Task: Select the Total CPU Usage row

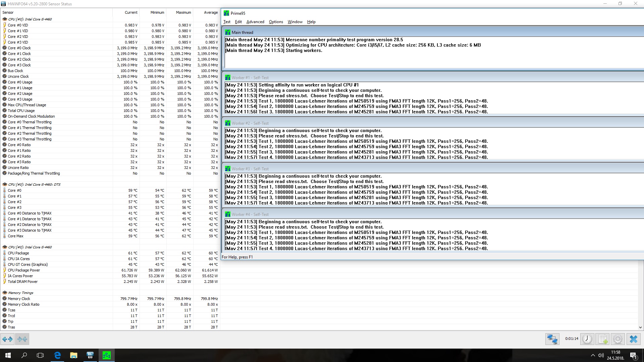Action: (110, 111)
